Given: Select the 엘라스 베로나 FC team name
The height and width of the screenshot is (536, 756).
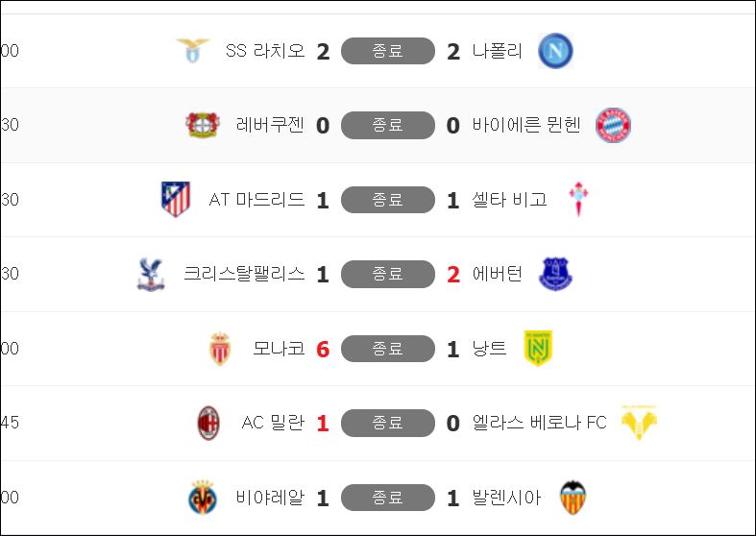Looking at the screenshot, I should (x=540, y=423).
